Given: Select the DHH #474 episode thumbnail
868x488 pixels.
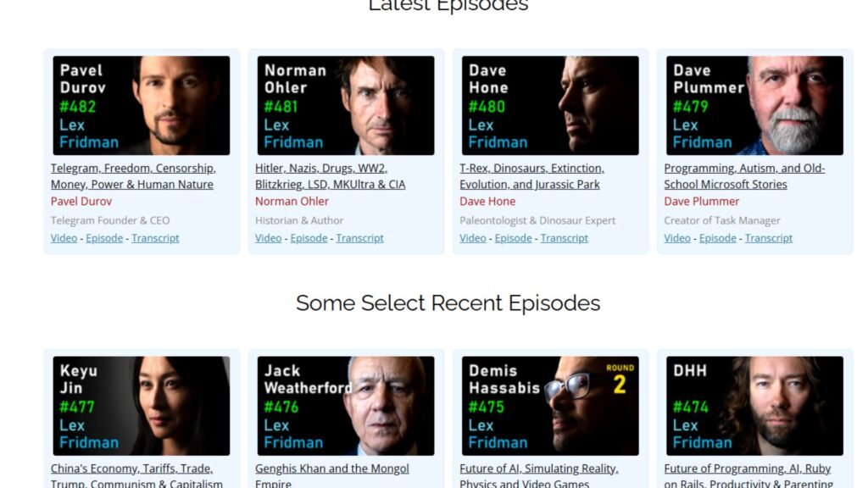Looking at the screenshot, I should click(x=754, y=406).
